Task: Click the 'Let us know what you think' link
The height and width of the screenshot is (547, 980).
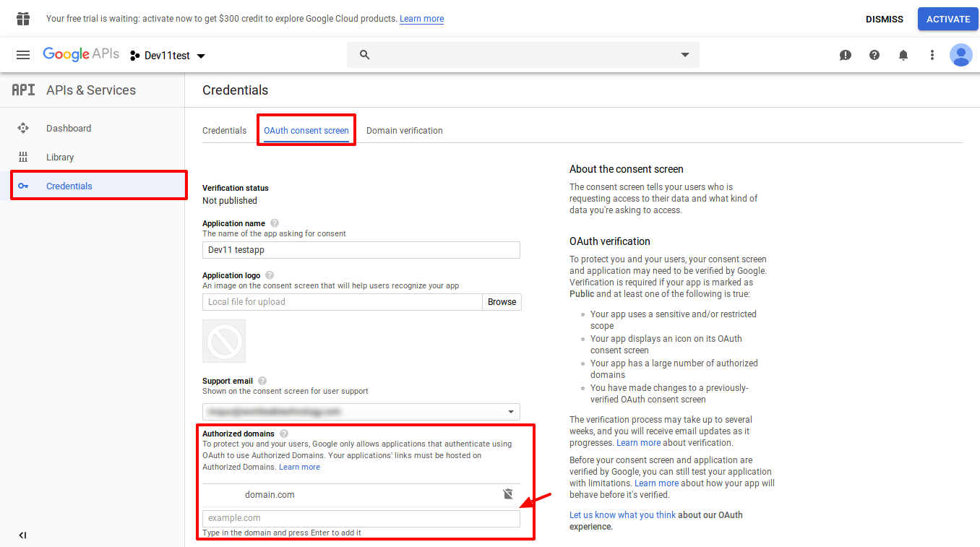Action: click(622, 515)
